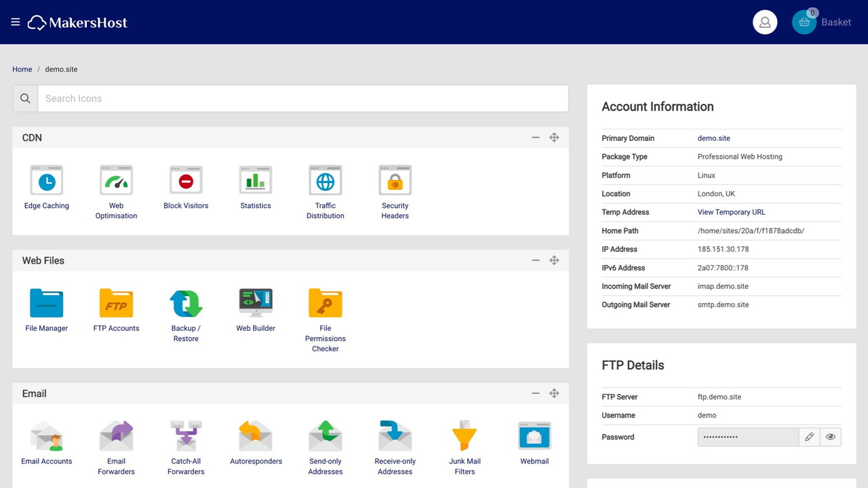Collapse the CDN section
This screenshot has height=488, width=868.
pyautogui.click(x=536, y=138)
